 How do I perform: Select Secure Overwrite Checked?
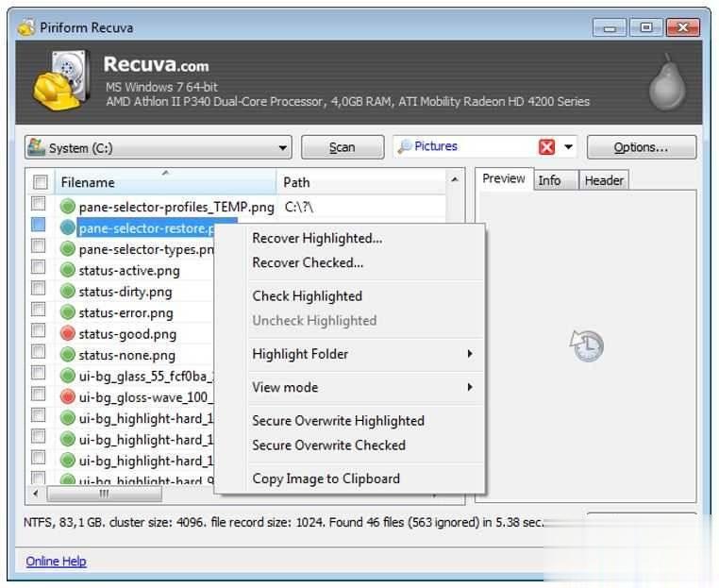coord(328,445)
